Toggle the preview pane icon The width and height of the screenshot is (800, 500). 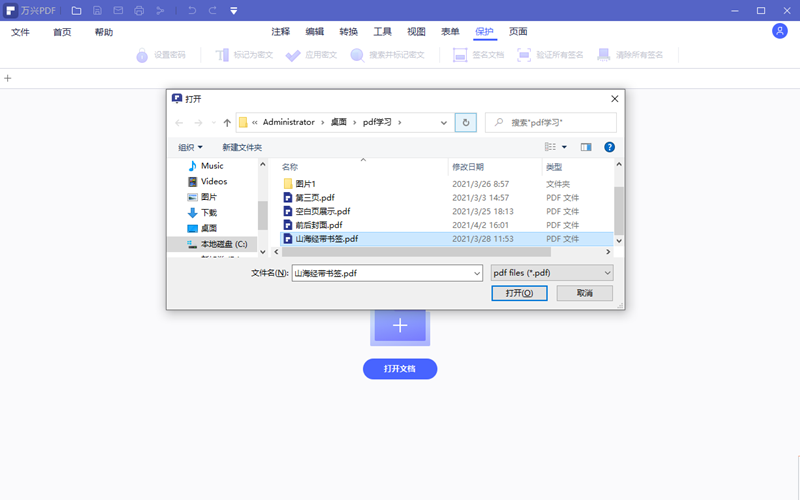pyautogui.click(x=586, y=147)
